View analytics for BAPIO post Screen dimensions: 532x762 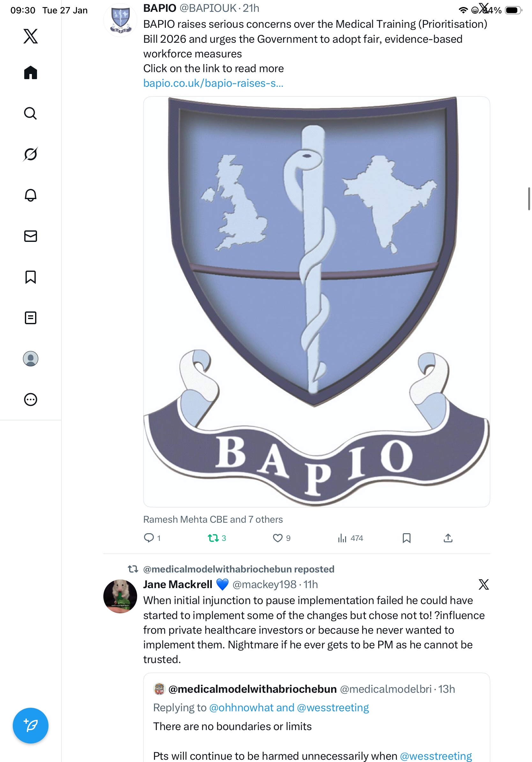[x=342, y=538]
